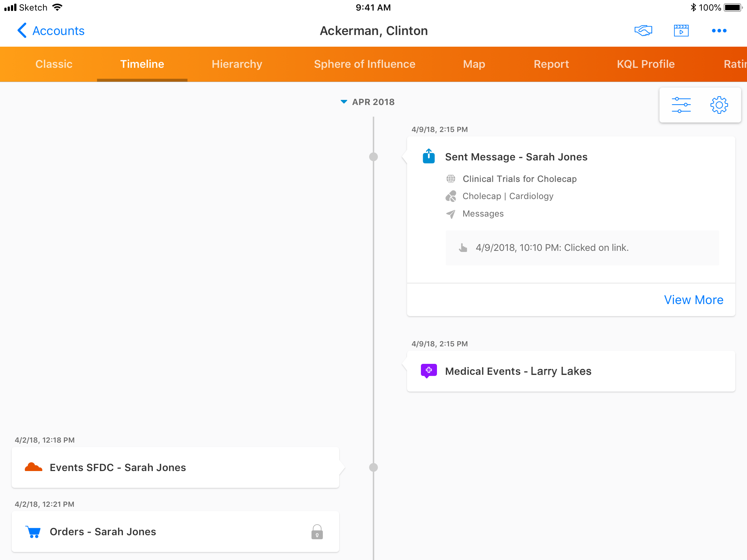Open the timeline filter sliders icon
The image size is (747, 560).
coord(681,105)
